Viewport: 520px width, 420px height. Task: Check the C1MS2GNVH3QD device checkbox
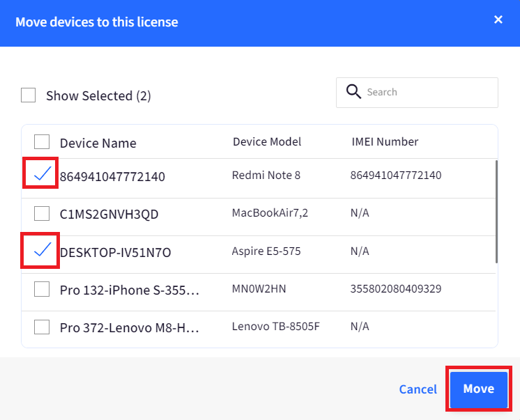click(x=42, y=213)
